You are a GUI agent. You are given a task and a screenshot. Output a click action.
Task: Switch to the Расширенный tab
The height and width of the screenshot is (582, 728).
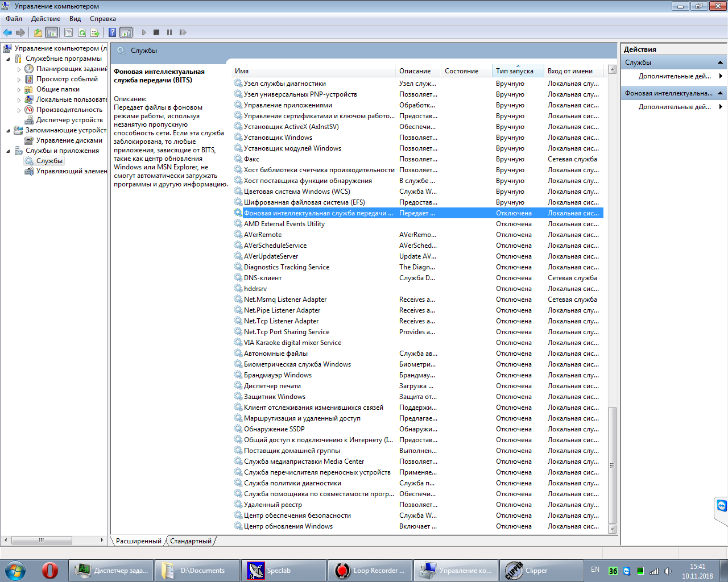[x=138, y=541]
